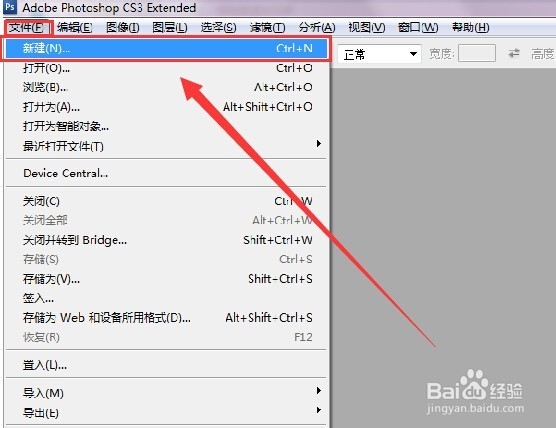Choose 打开为智能对象... menu entry

coord(166,126)
